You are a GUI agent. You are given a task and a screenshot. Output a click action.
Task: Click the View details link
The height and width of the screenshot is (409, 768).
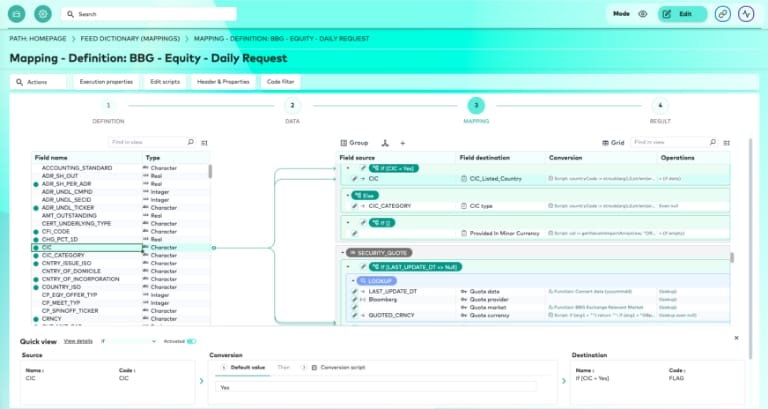[x=78, y=341]
